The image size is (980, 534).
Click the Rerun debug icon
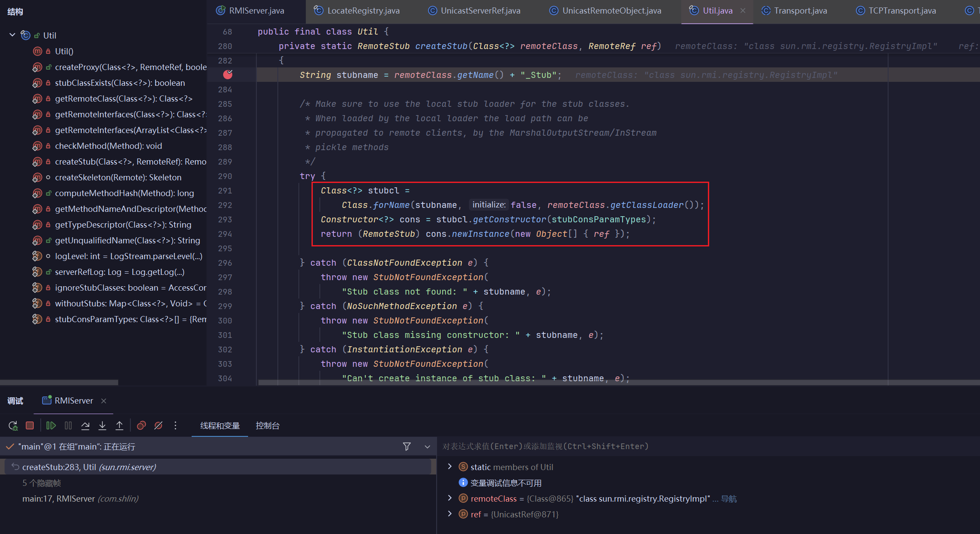13,425
